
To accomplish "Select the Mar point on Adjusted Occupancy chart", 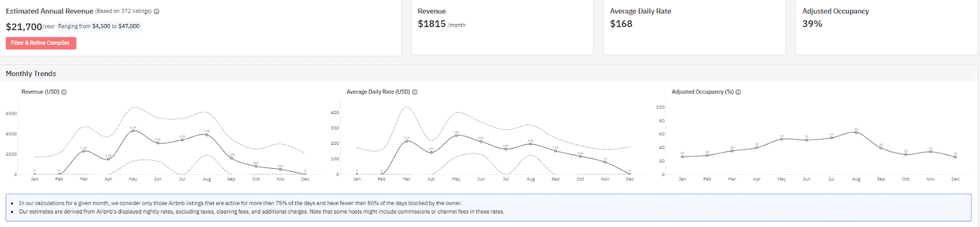I will point(732,151).
